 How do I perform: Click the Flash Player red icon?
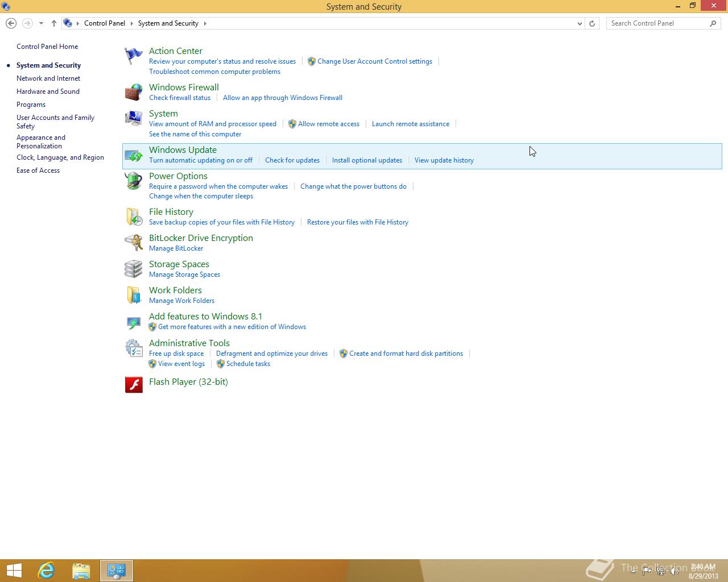click(x=134, y=385)
